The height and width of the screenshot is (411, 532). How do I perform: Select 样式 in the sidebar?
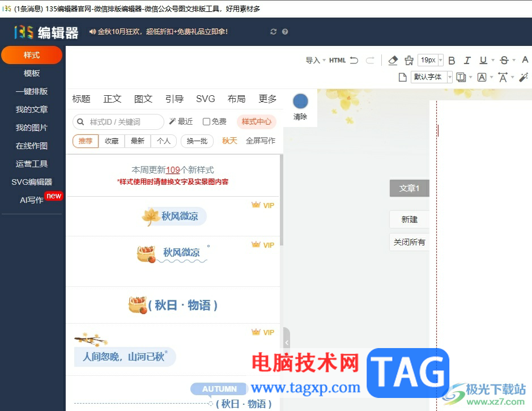tap(32, 55)
